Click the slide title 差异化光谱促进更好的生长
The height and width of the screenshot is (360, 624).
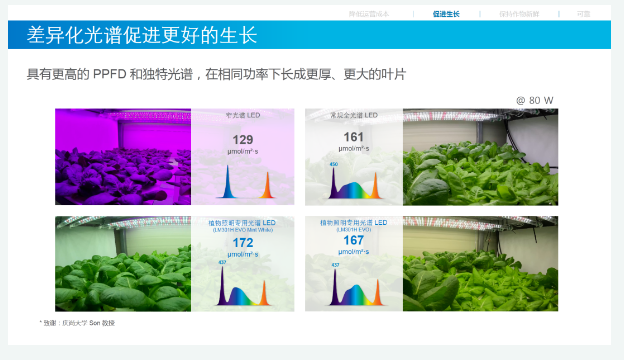[142, 35]
